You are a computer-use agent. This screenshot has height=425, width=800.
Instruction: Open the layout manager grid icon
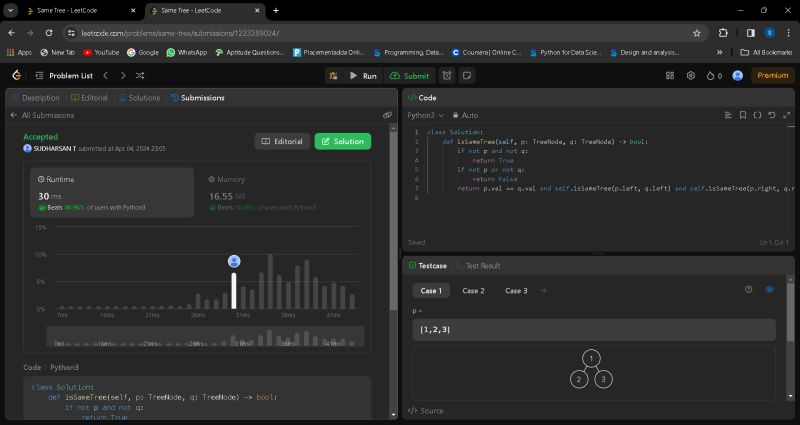[x=669, y=75]
